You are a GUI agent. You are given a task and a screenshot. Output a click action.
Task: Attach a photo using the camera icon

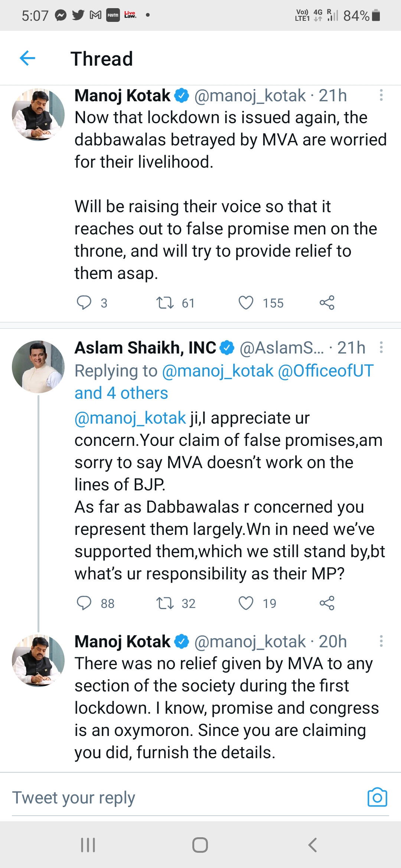pos(377,797)
